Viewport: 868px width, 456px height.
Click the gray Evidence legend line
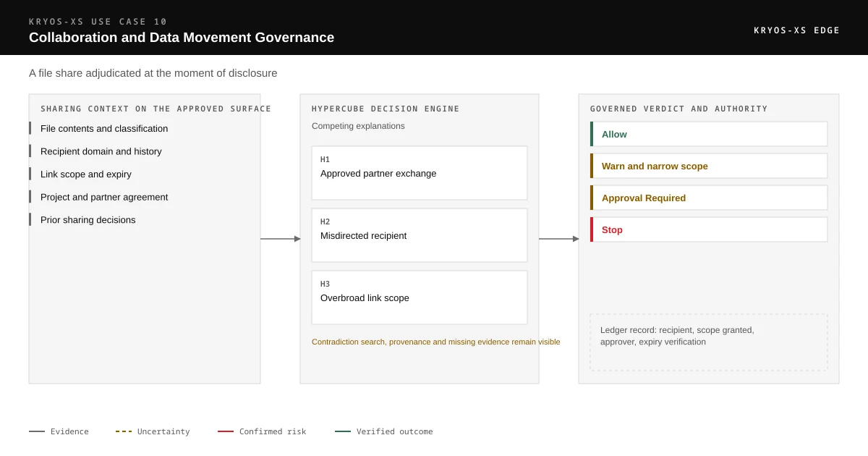pyautogui.click(x=37, y=431)
